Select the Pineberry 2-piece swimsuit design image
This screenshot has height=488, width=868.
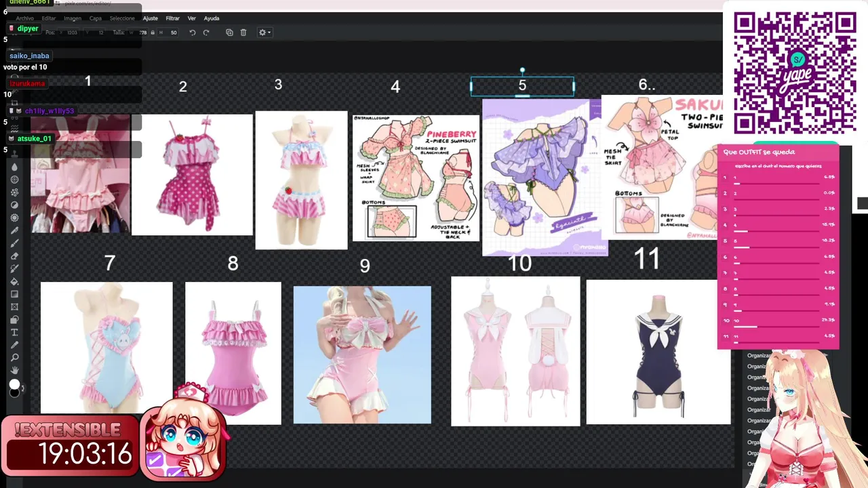click(416, 178)
